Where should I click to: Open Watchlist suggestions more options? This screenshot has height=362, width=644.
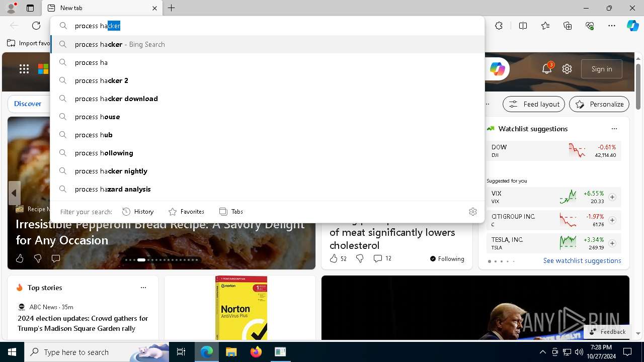coord(614,129)
